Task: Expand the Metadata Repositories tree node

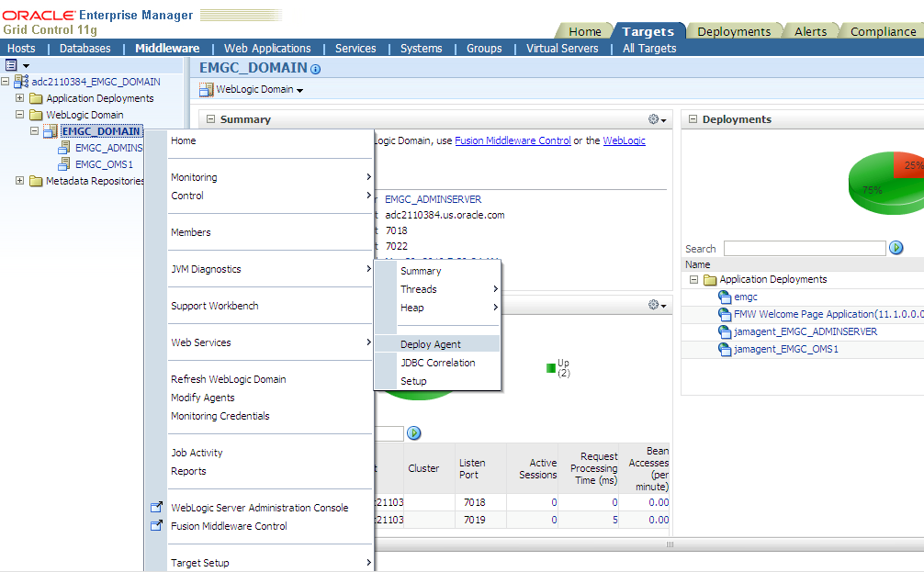Action: coord(19,180)
